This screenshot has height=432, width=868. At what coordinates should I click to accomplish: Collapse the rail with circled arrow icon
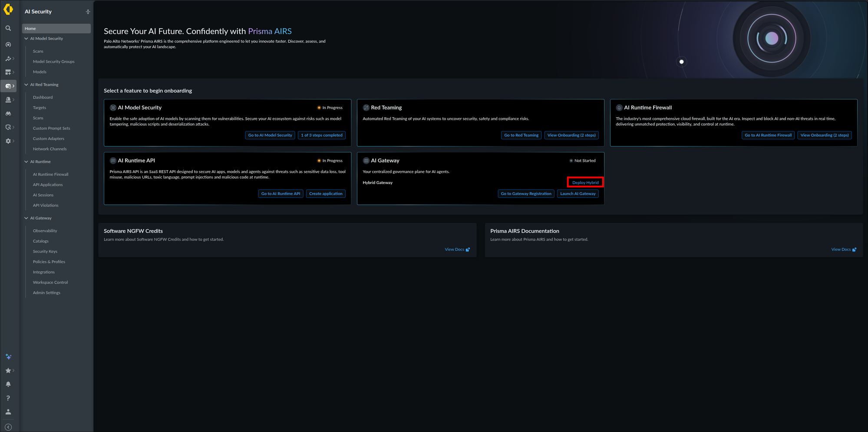[x=8, y=427]
